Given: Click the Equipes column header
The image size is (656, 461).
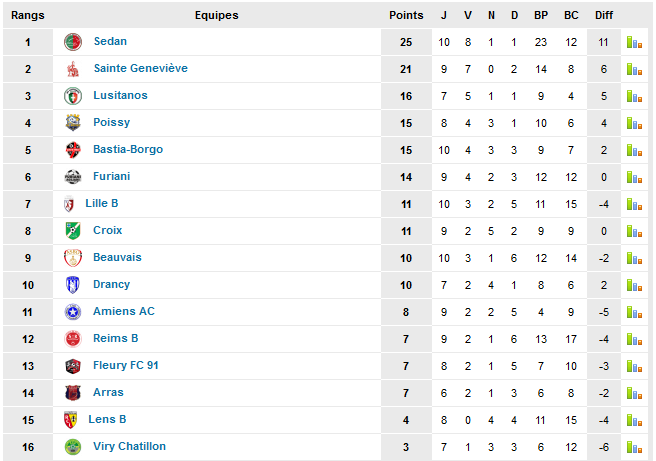Looking at the screenshot, I should click(x=216, y=15).
